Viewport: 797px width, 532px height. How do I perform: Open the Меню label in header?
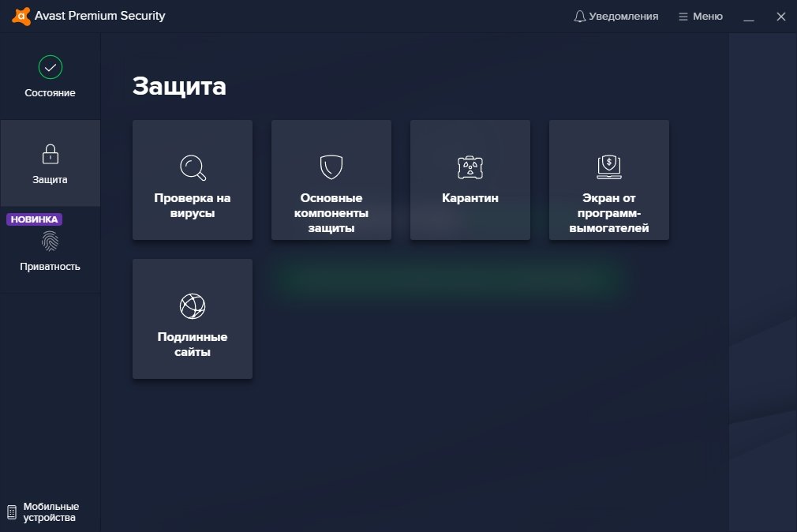pos(707,17)
